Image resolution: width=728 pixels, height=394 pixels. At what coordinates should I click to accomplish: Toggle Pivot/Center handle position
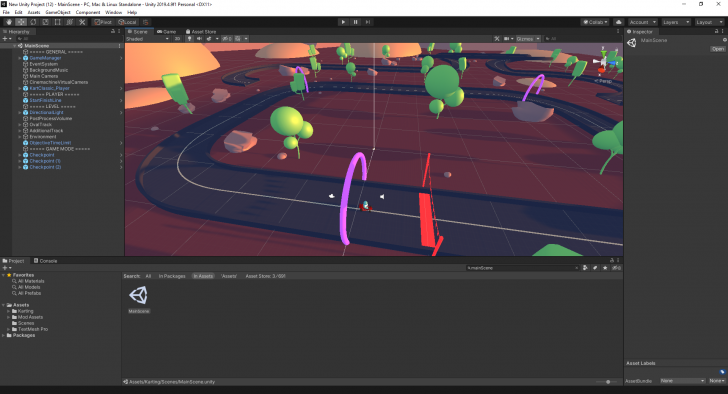pyautogui.click(x=103, y=22)
